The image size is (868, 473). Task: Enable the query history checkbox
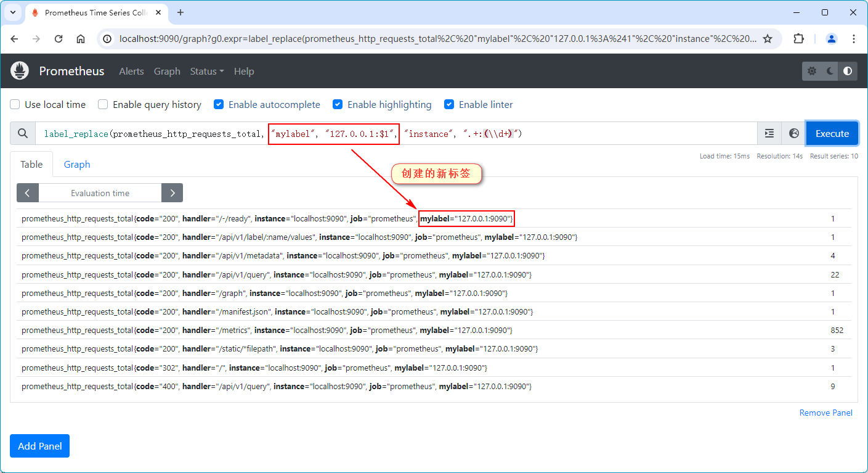[x=103, y=104]
